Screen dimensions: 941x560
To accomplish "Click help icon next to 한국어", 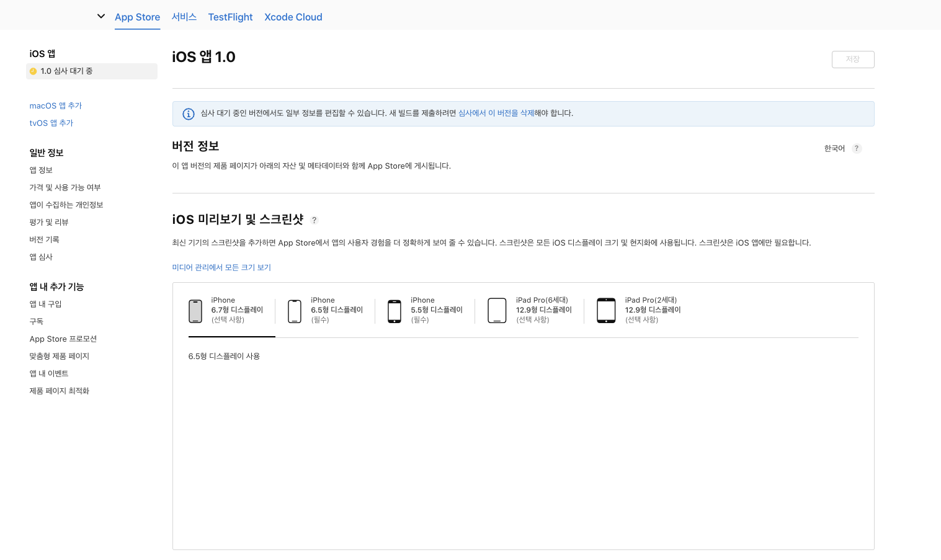I will 857,149.
